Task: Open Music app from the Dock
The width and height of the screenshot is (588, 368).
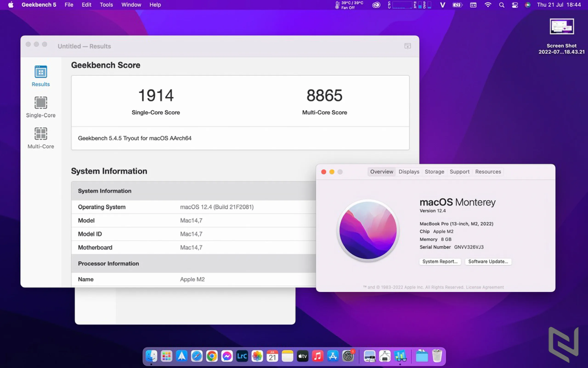Action: 318,356
